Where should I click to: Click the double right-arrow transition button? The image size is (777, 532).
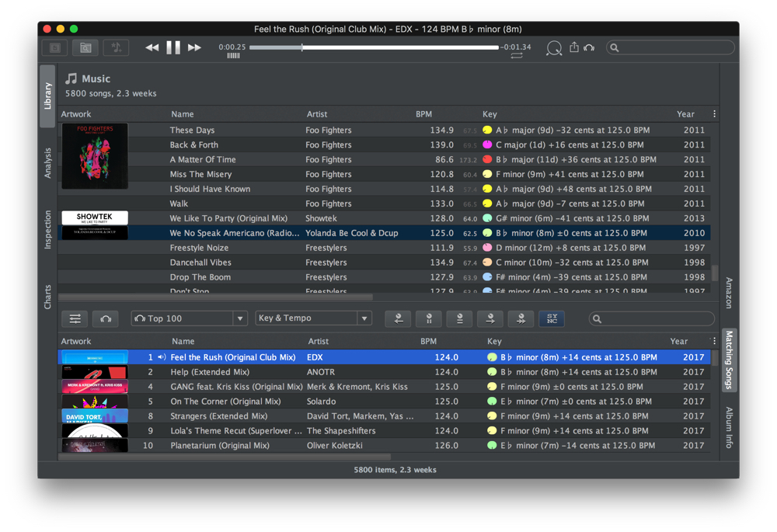[521, 318]
